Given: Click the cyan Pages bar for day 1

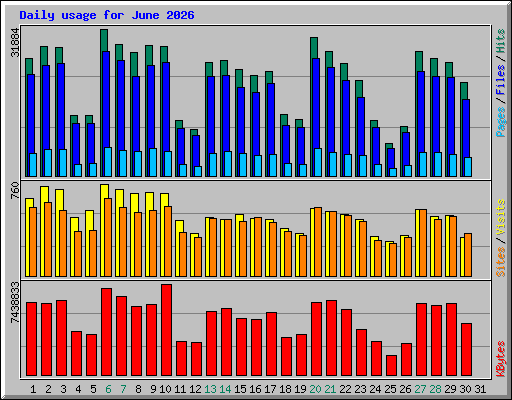Looking at the screenshot, I should point(33,165).
